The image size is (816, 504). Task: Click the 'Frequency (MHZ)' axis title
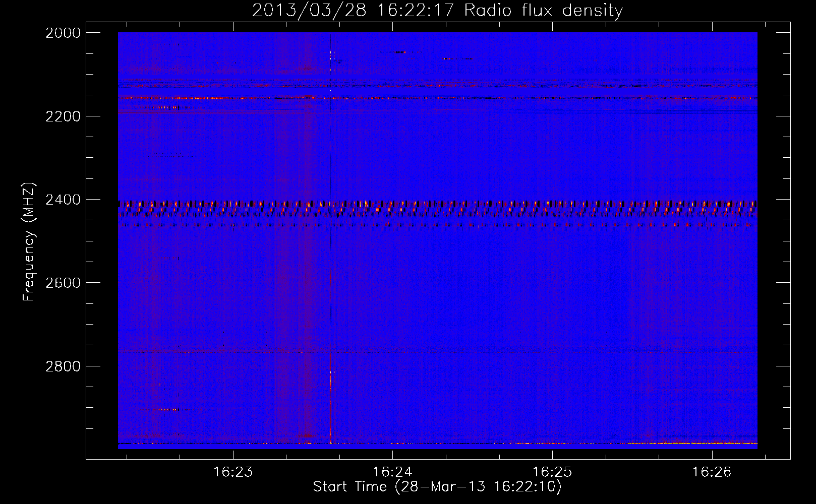pos(29,242)
